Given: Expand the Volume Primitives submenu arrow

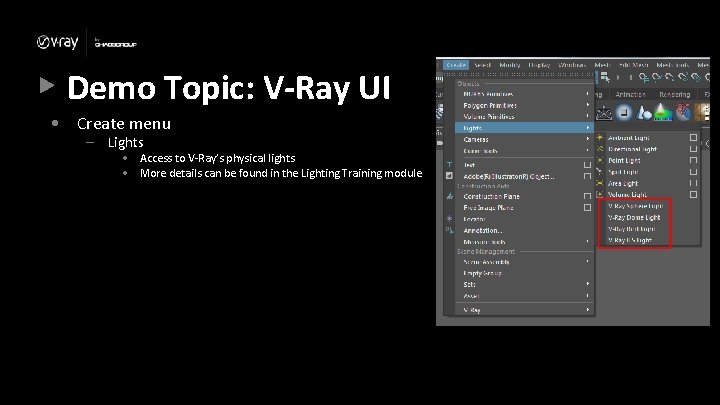Looking at the screenshot, I should [x=588, y=117].
